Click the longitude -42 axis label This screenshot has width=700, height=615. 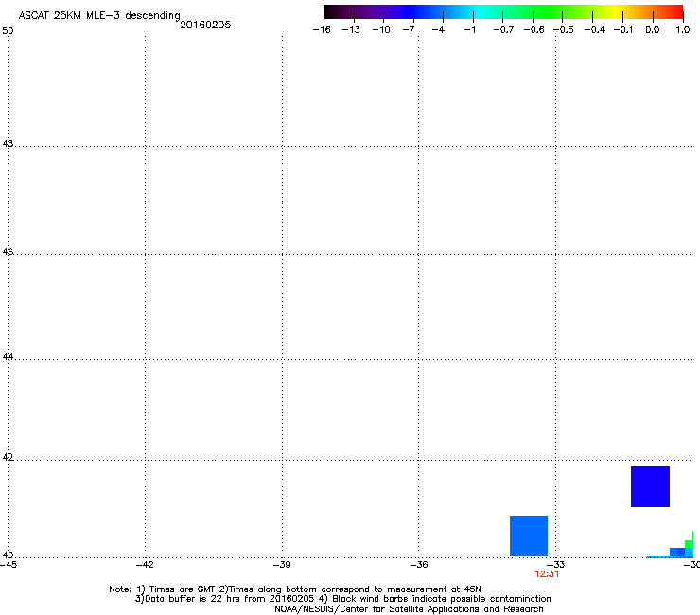pos(145,565)
